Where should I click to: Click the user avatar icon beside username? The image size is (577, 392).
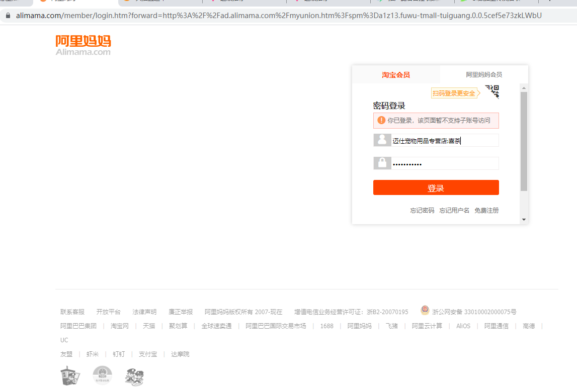pyautogui.click(x=382, y=140)
